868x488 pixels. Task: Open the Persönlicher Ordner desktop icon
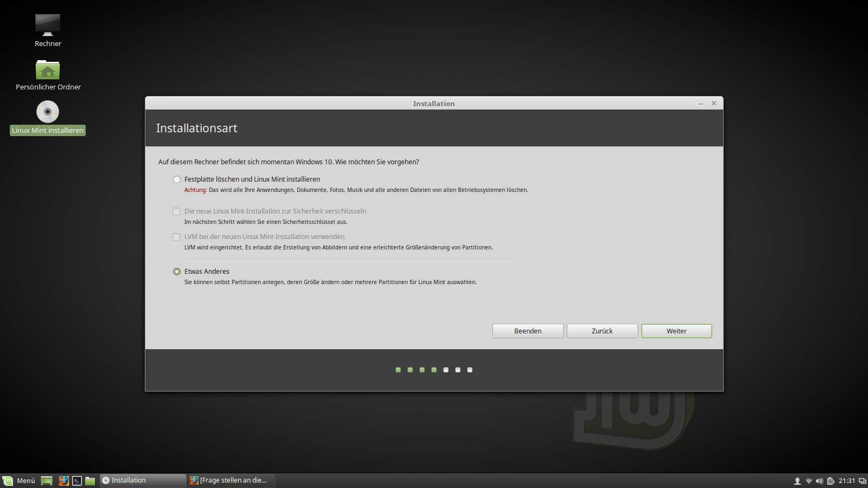(48, 71)
